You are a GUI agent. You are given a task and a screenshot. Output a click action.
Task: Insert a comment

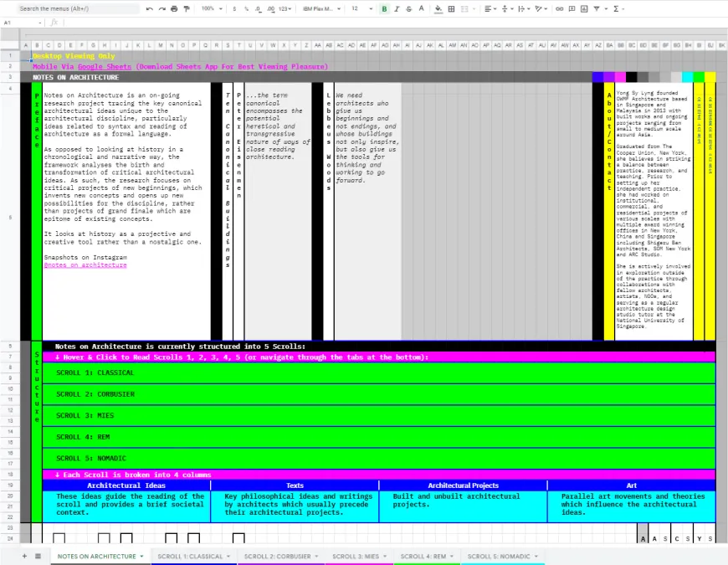coord(572,9)
